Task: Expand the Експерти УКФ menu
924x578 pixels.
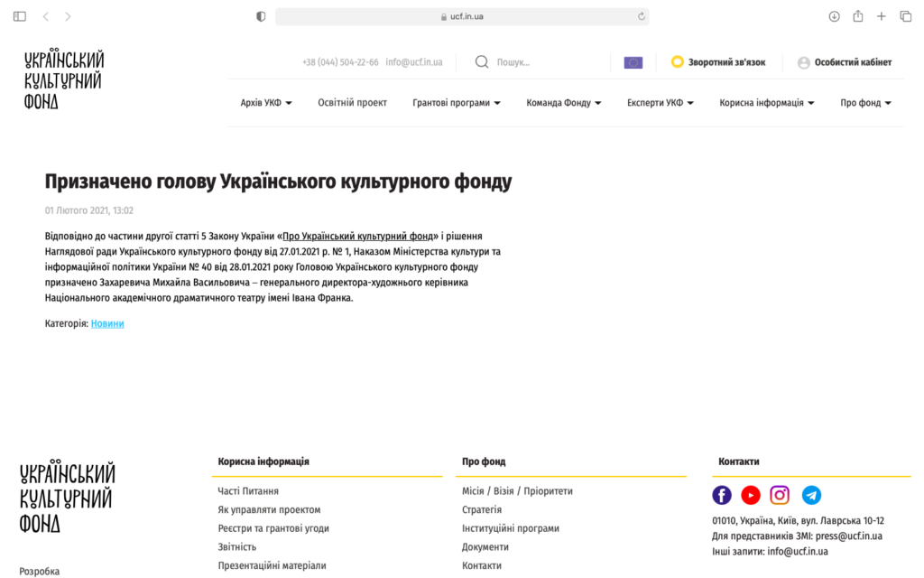Action: pyautogui.click(x=661, y=103)
